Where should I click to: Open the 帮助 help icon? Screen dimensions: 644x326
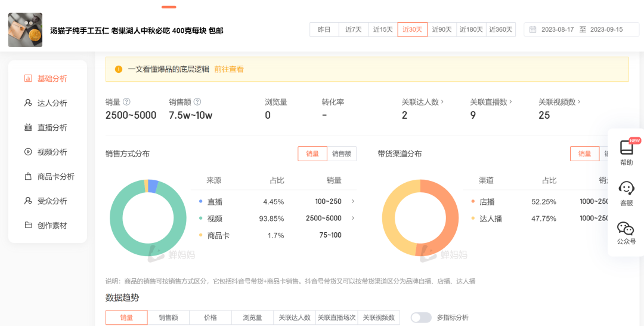tap(626, 148)
